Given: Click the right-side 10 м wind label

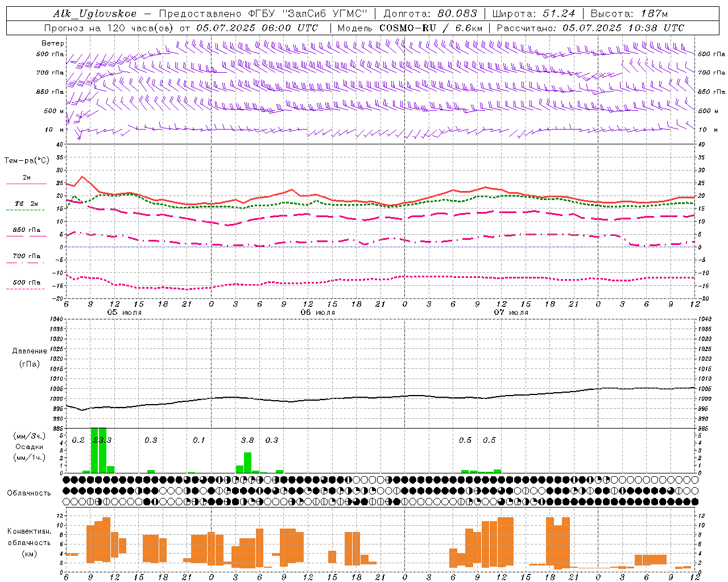Looking at the screenshot, I should click(x=708, y=130).
